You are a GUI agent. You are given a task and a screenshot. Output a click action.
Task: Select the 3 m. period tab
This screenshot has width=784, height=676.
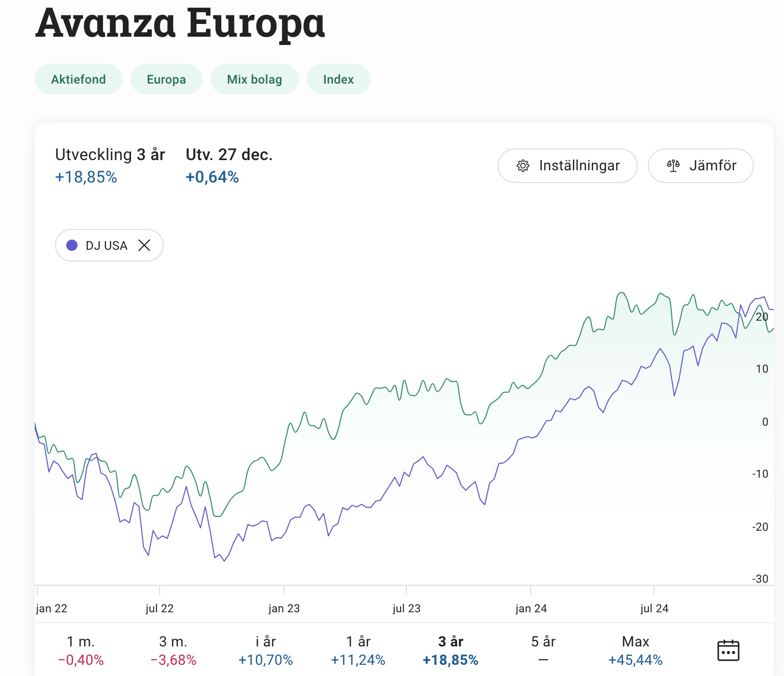tap(173, 651)
